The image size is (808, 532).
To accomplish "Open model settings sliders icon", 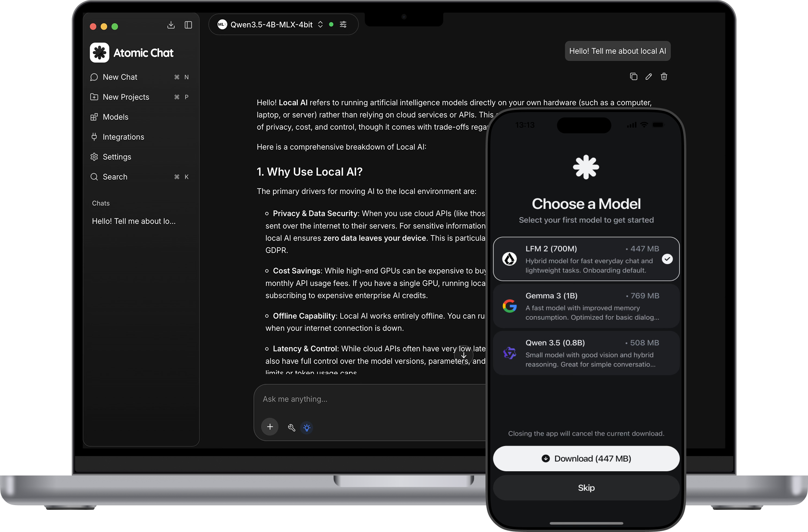I will (x=343, y=25).
